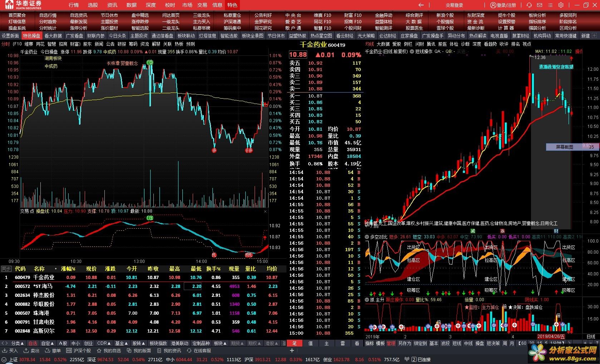The height and width of the screenshot is (364, 600).
Task: Expand the 分类▲ tab menu
Action: pos(18,343)
